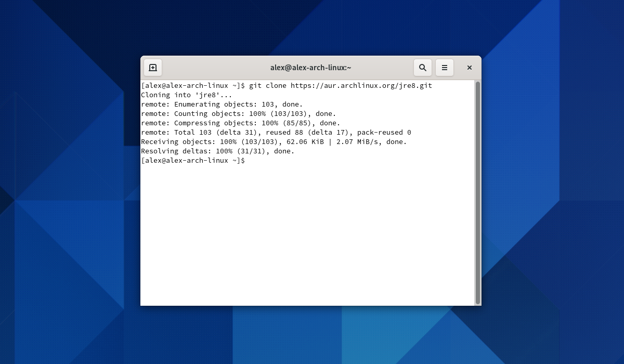The image size is (624, 364).
Task: Click the empty prompt on the last line
Action: tap(193, 160)
